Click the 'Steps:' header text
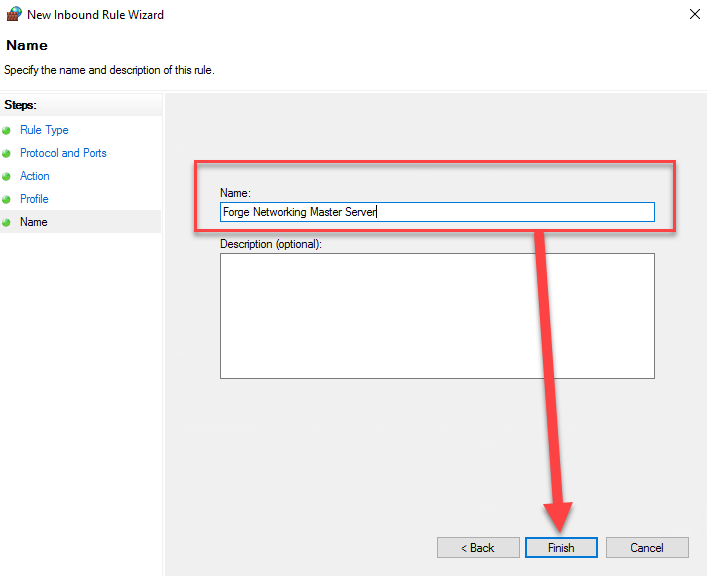This screenshot has height=576, width=707. click(20, 105)
